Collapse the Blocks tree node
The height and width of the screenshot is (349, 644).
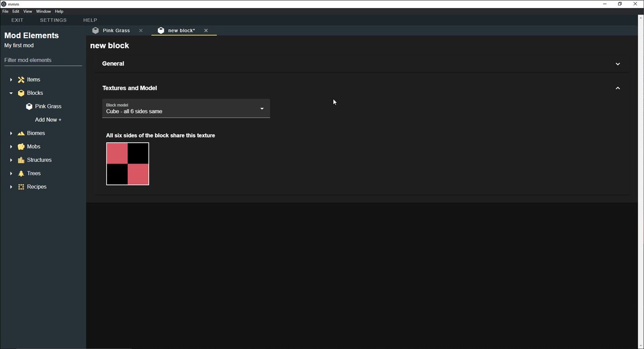(11, 93)
